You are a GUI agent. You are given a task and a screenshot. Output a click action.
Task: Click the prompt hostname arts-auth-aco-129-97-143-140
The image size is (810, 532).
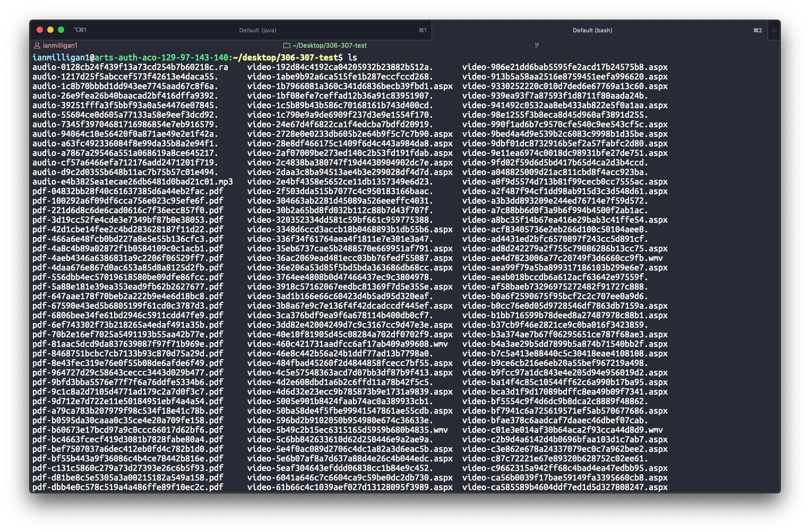coord(162,57)
